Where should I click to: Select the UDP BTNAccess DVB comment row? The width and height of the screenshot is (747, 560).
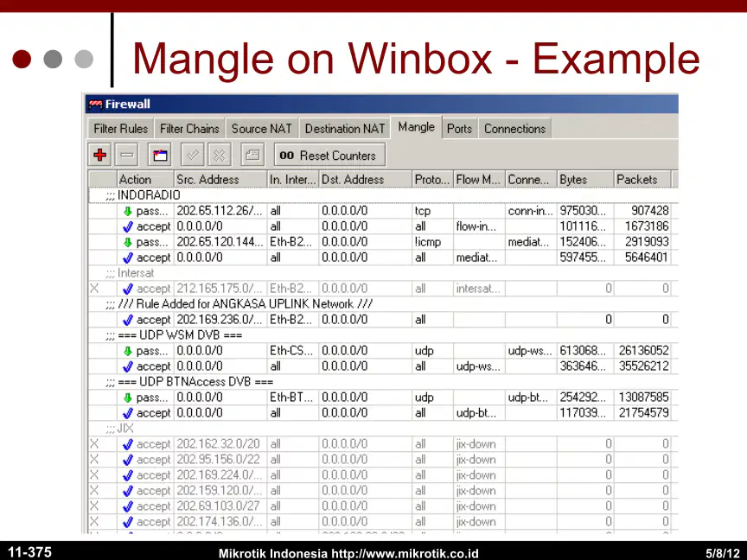[x=384, y=382]
